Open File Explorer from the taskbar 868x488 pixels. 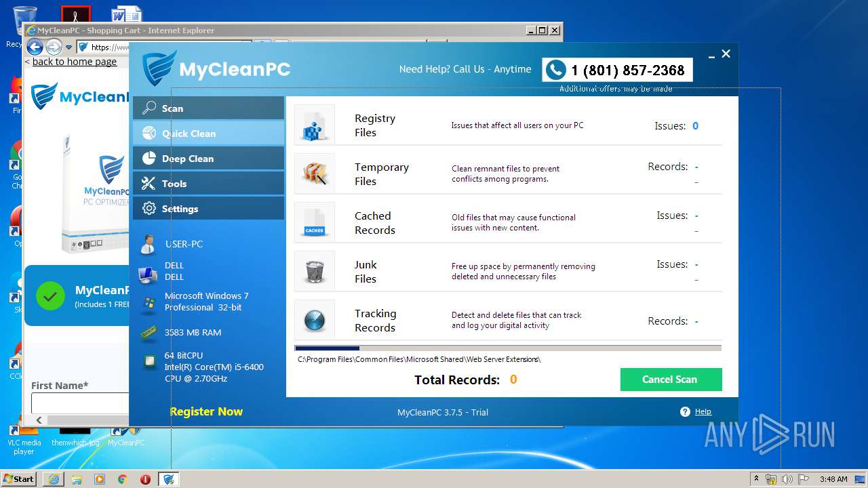click(x=77, y=479)
